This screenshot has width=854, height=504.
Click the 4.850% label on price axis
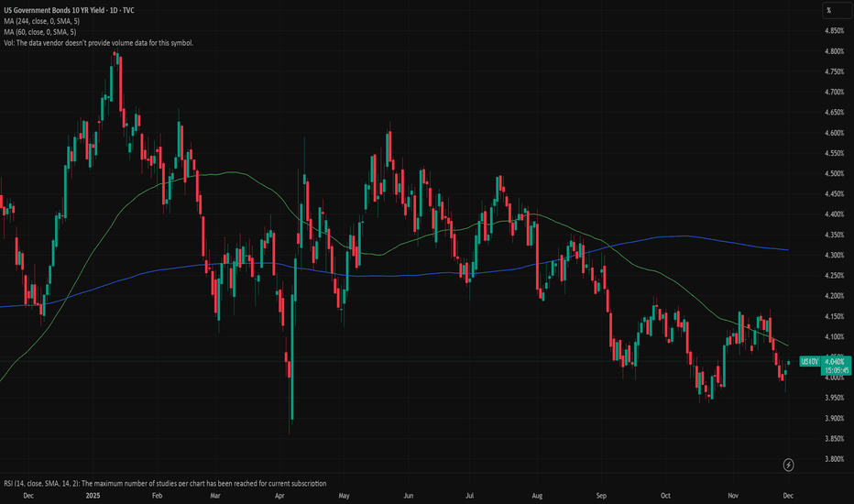[x=833, y=31]
